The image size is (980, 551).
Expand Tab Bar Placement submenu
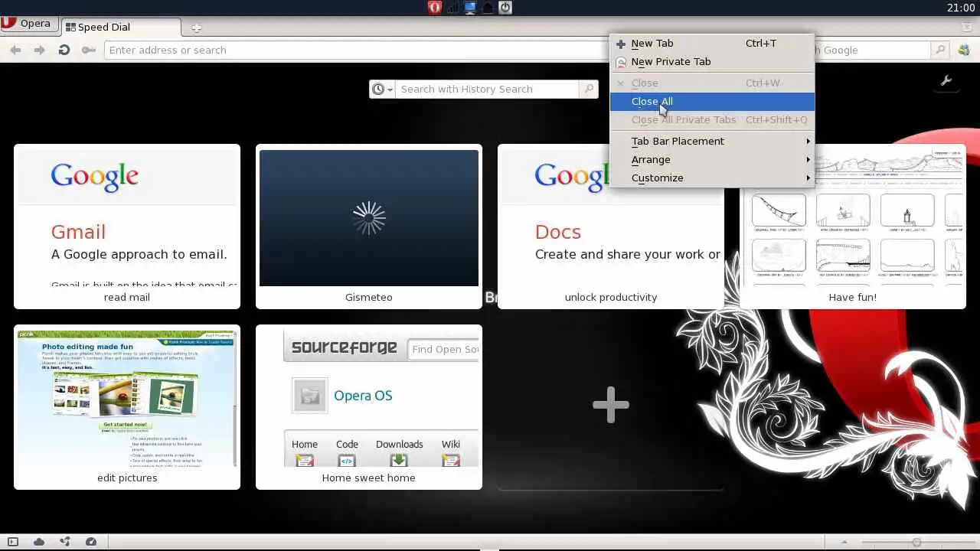712,142
